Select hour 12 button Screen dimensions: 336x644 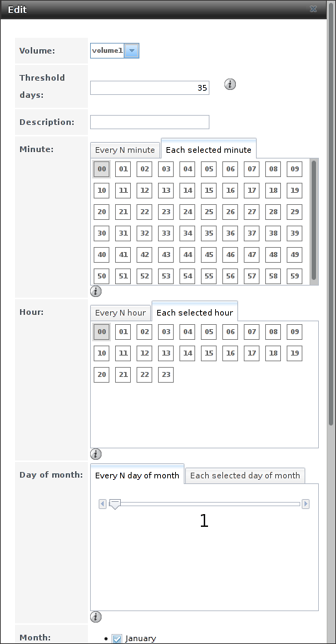[x=144, y=353]
